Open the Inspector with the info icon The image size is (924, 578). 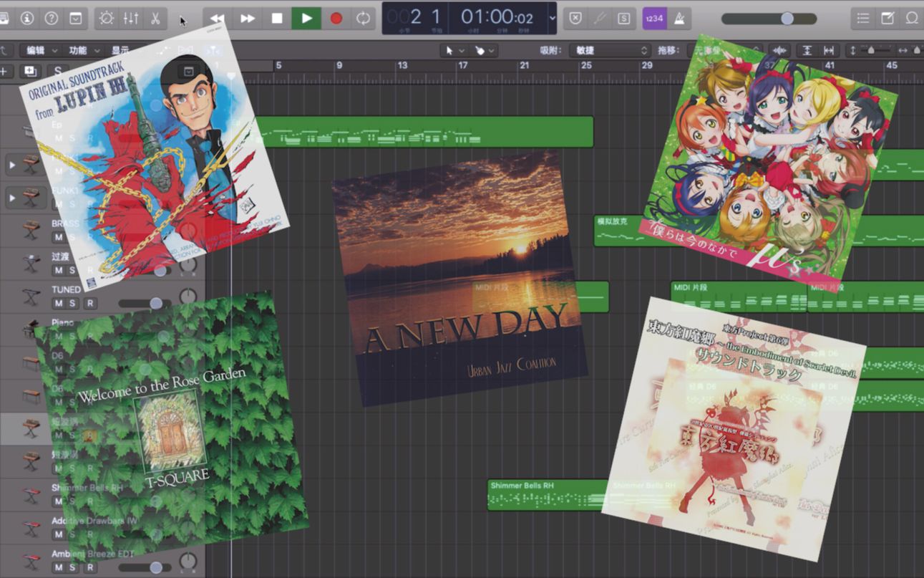pos(27,18)
